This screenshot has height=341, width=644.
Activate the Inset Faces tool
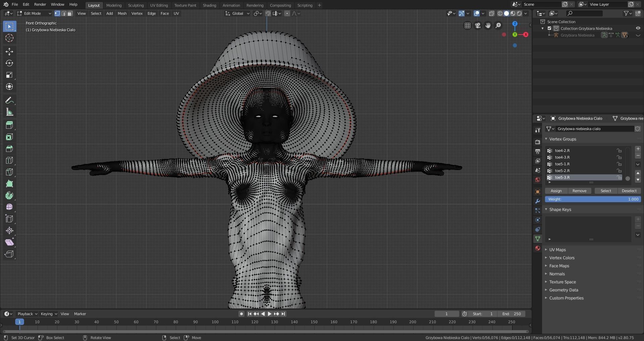[x=9, y=137]
